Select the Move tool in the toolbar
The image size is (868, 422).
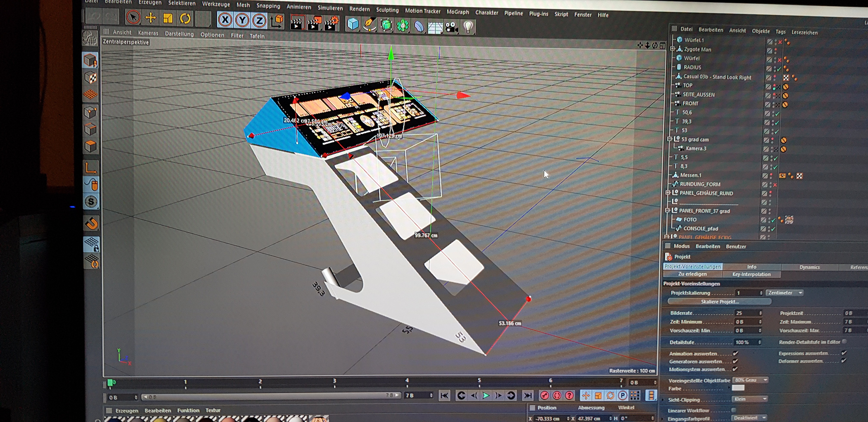pyautogui.click(x=150, y=18)
